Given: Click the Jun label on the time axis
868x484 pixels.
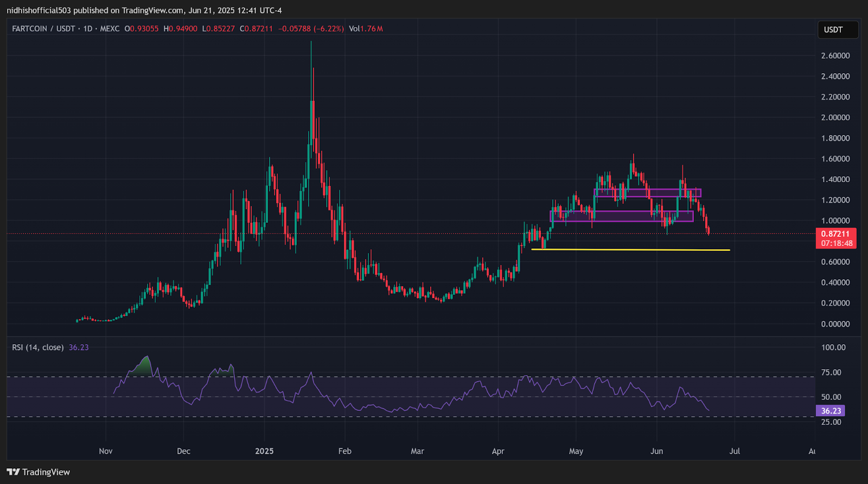Looking at the screenshot, I should 656,451.
